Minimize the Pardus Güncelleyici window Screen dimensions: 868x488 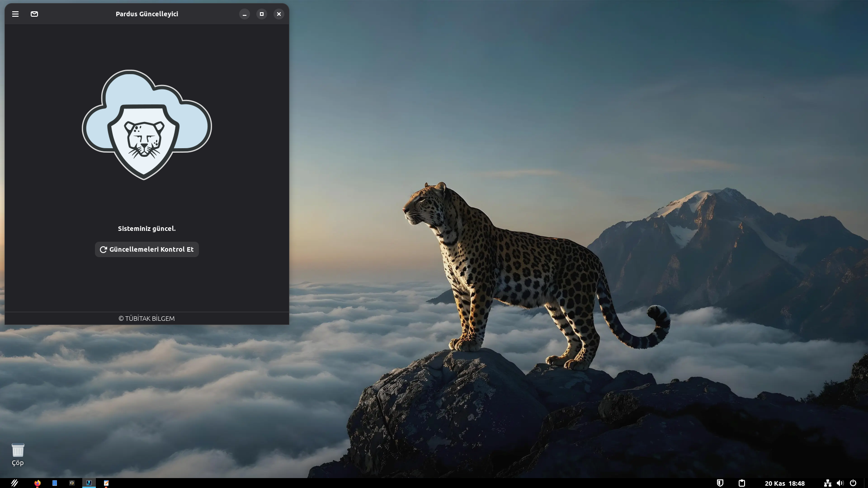point(245,14)
